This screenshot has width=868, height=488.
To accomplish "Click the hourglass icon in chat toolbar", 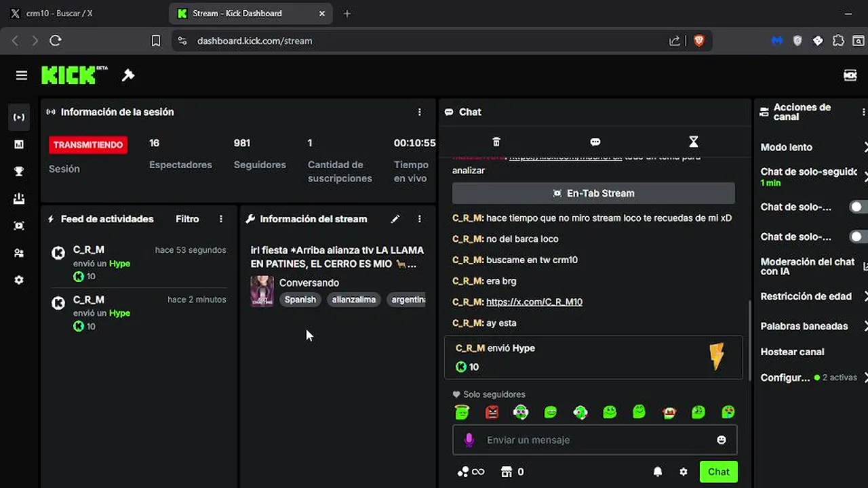I will (693, 142).
